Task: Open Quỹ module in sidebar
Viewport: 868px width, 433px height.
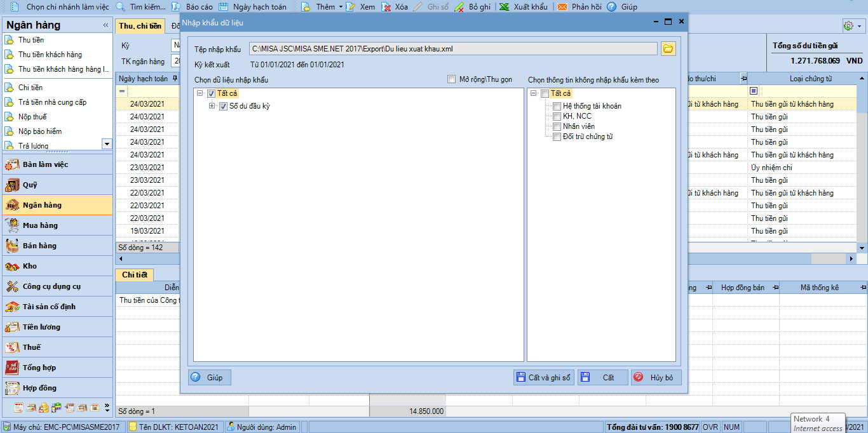Action: [57, 185]
